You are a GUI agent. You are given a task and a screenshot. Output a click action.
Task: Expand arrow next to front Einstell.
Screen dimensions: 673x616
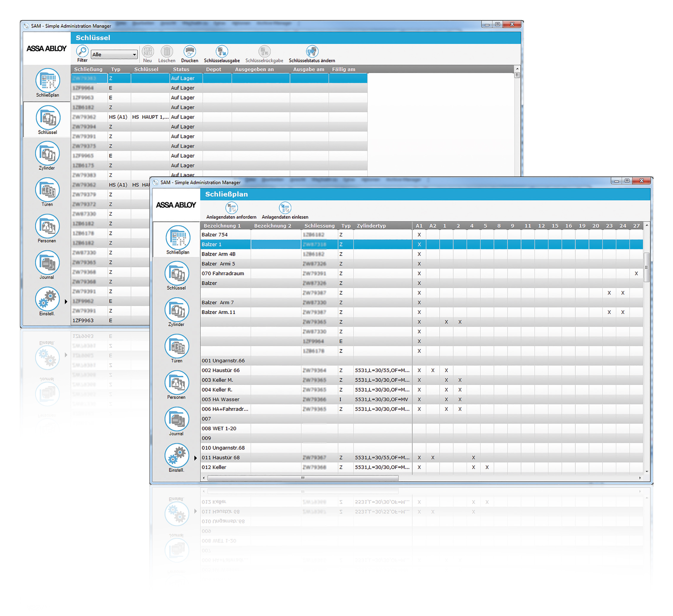click(x=196, y=458)
